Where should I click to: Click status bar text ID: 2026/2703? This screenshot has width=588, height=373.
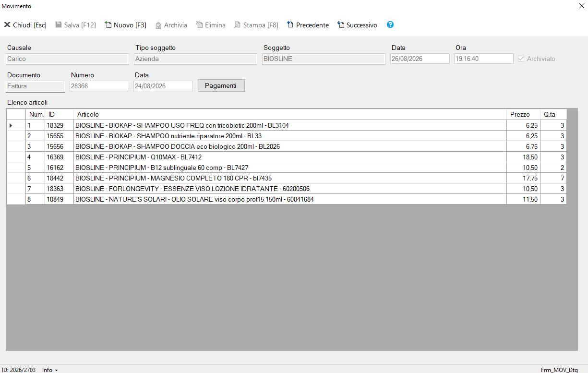click(x=19, y=370)
